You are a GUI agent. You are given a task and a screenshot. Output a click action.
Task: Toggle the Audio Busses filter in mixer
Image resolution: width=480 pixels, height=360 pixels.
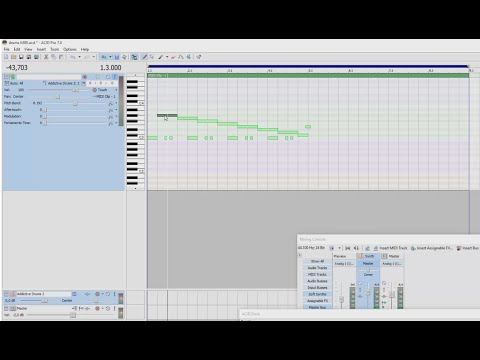point(317,281)
